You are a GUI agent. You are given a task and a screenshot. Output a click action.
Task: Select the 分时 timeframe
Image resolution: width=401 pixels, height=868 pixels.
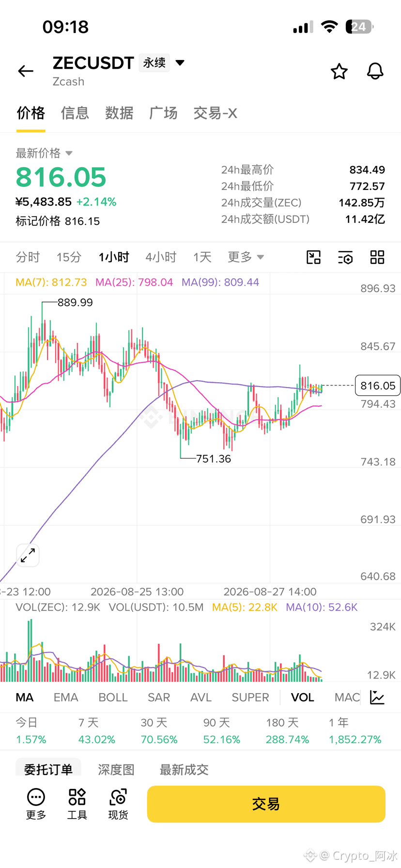pos(28,257)
